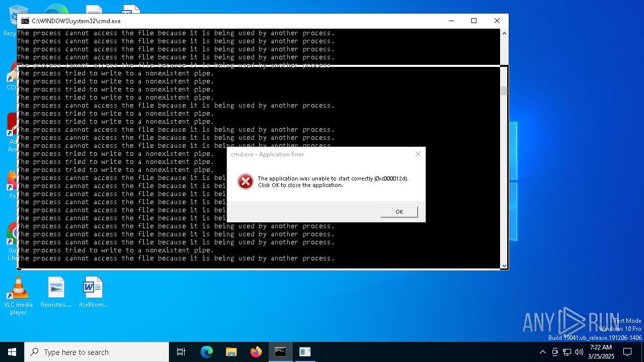The width and height of the screenshot is (644, 362).
Task: Close the cmd.exe console window
Action: pyautogui.click(x=497, y=21)
